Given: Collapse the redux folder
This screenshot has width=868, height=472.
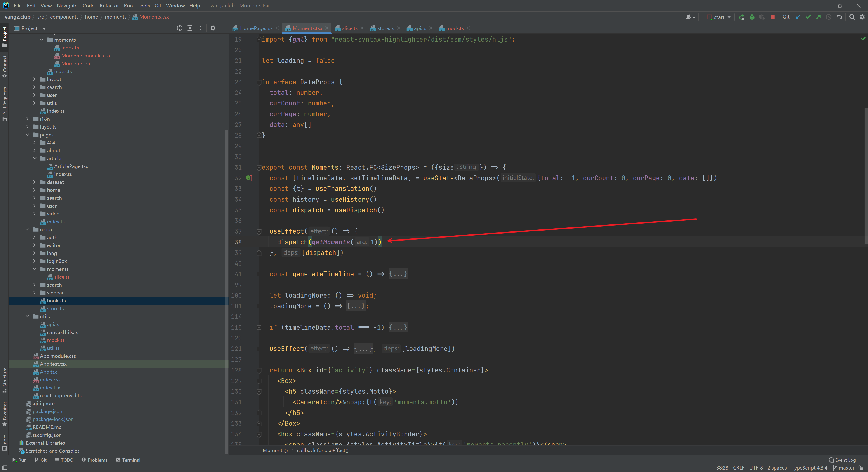Looking at the screenshot, I should 28,230.
